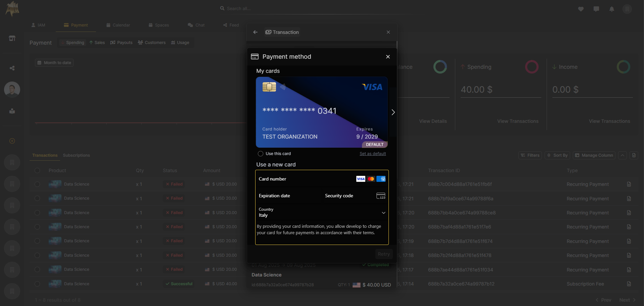Select checkbox for the Successful Data Science row

(37, 284)
